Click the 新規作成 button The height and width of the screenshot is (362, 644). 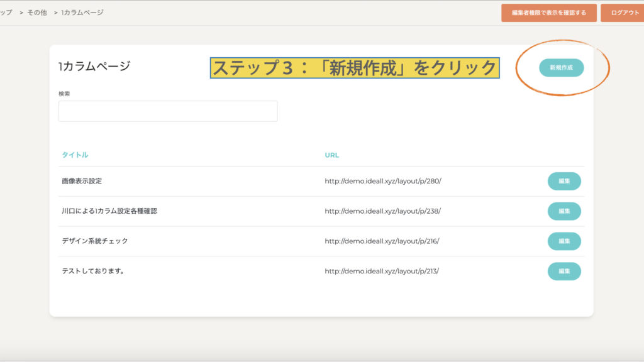[x=561, y=68]
